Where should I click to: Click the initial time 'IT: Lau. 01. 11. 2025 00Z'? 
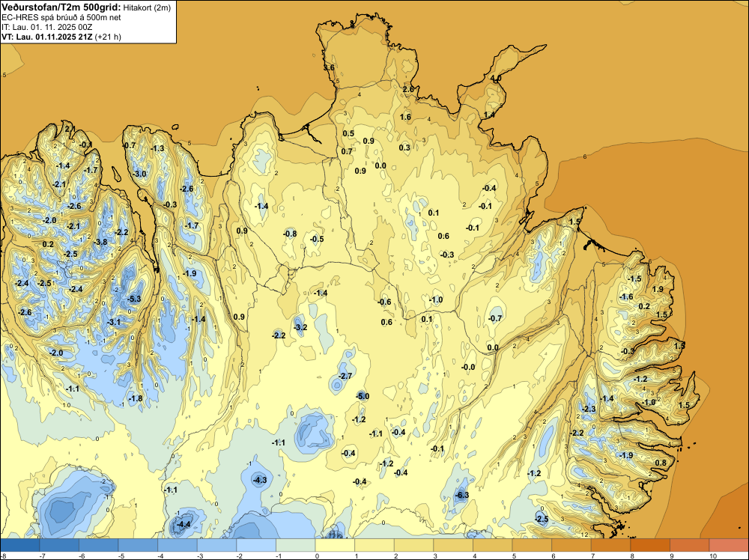click(x=46, y=27)
